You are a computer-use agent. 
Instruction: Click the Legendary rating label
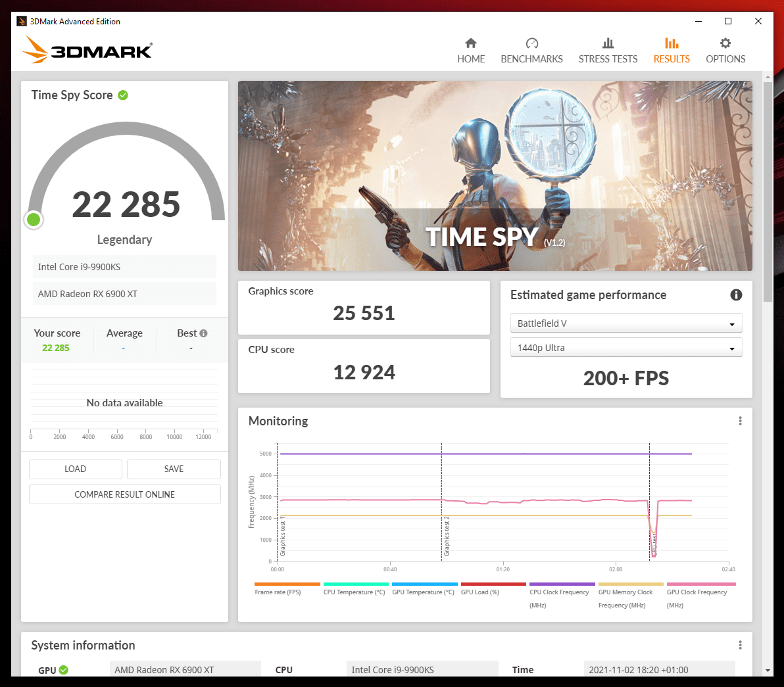124,240
